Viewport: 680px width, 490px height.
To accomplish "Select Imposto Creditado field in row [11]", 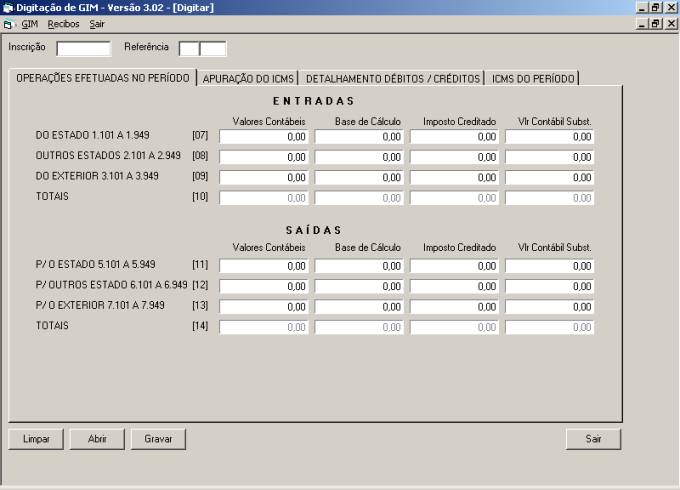I will [x=454, y=266].
